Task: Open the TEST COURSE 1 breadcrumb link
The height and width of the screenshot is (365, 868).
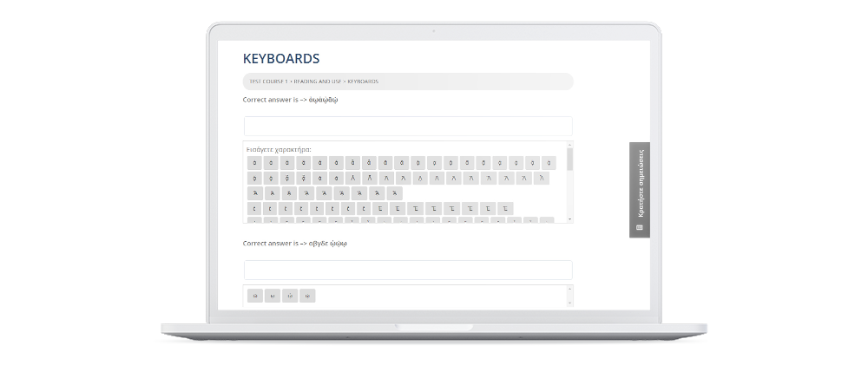Action: [x=268, y=81]
